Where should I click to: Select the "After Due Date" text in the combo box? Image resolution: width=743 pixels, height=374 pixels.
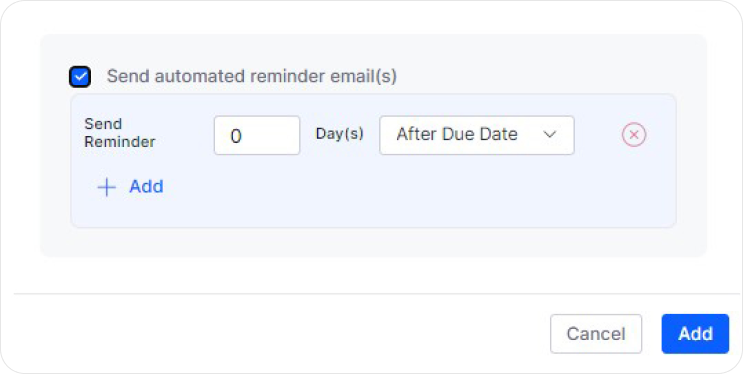click(457, 135)
